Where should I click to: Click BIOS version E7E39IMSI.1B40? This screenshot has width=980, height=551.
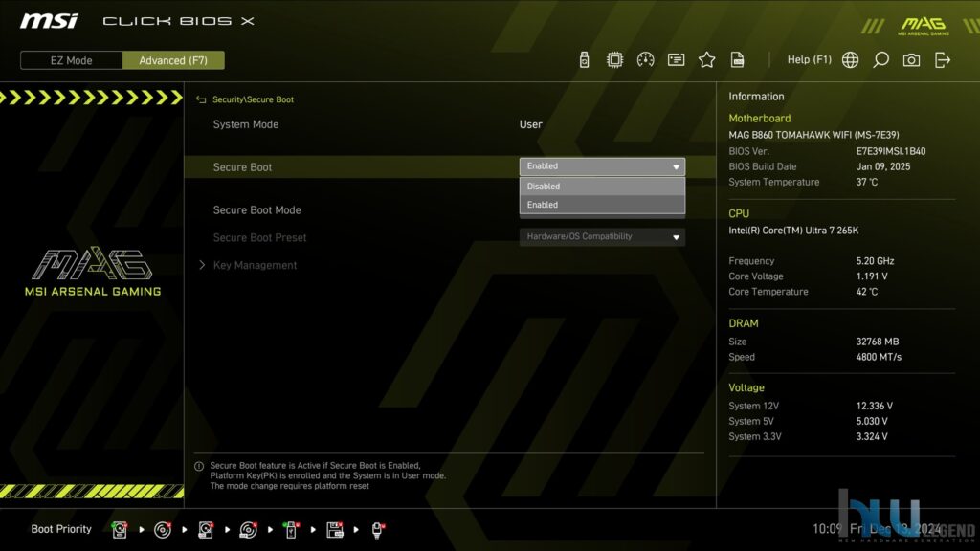(891, 151)
